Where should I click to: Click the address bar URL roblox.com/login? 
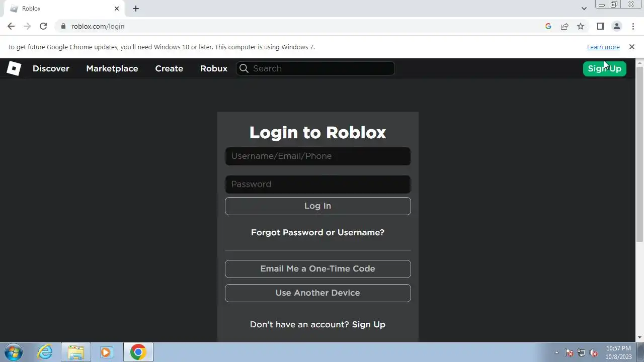point(98,26)
